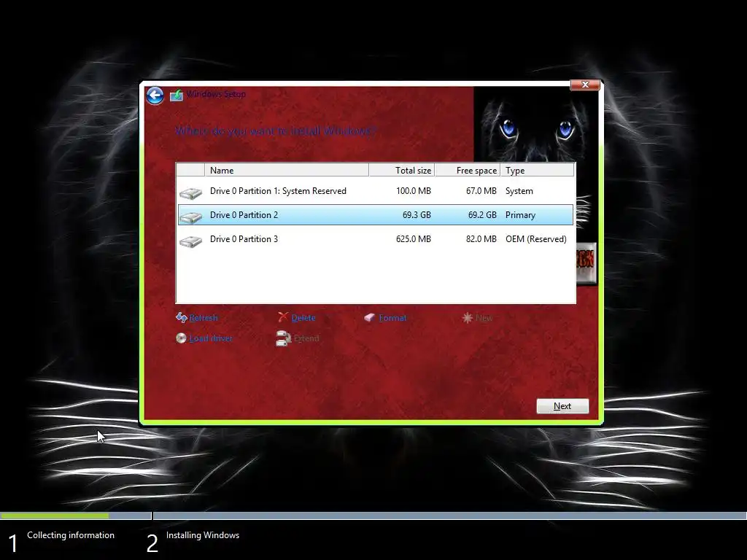747x560 pixels.
Task: Click the Load driver disc icon
Action: [181, 338]
